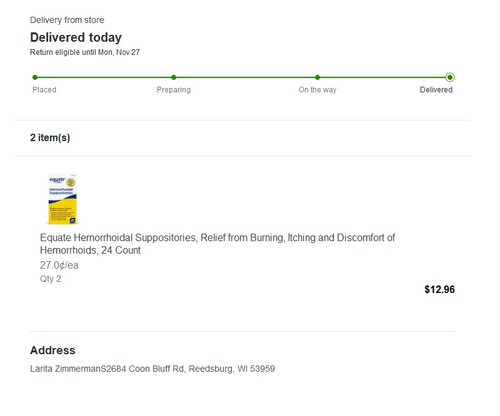500x416 pixels.
Task: Click the Delivery from store label
Action: coord(67,20)
